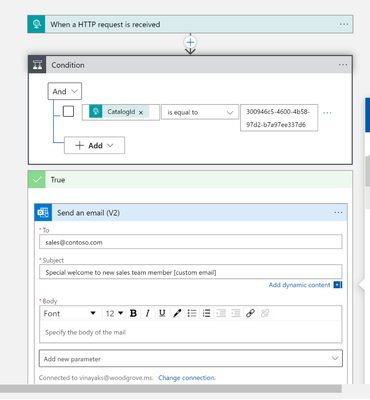Click the condition value field with GUID
The image size is (370, 400).
tap(279, 118)
